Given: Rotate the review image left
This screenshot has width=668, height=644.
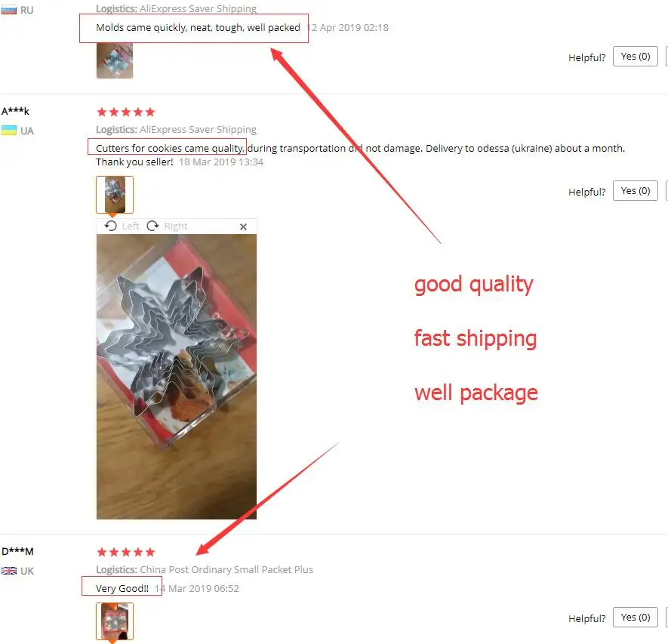Looking at the screenshot, I should [122, 226].
